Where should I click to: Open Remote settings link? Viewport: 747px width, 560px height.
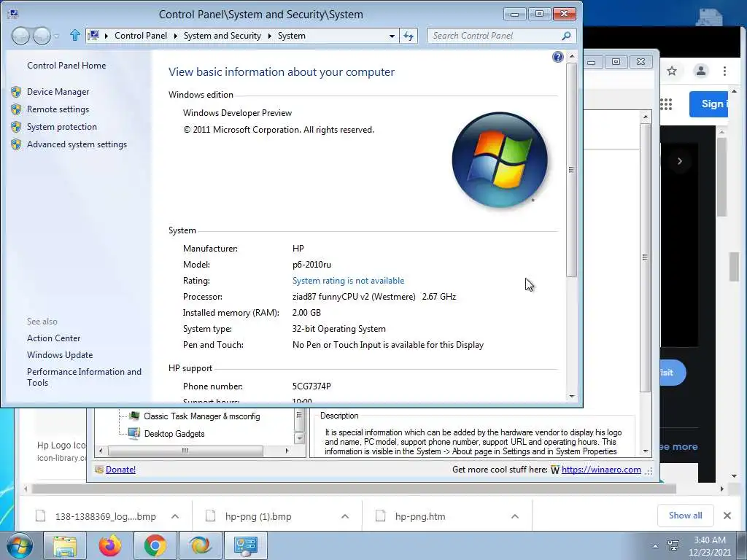58,109
